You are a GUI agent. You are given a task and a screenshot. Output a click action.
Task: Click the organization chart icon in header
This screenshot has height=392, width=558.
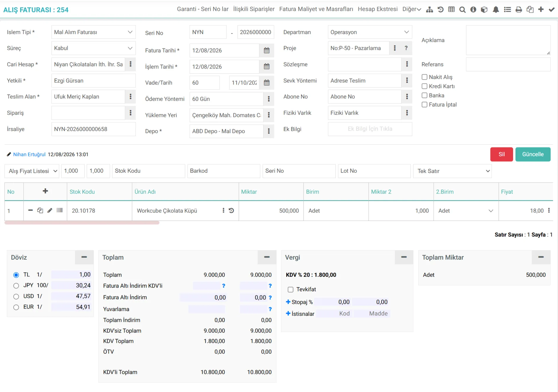click(429, 9)
